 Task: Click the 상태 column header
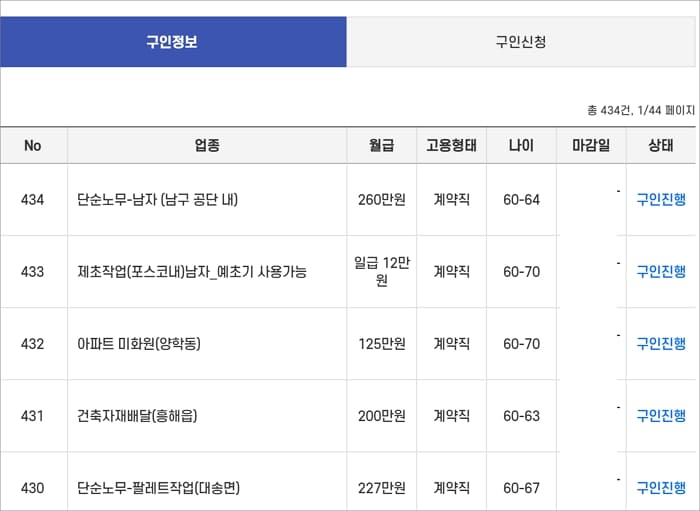[x=661, y=145]
